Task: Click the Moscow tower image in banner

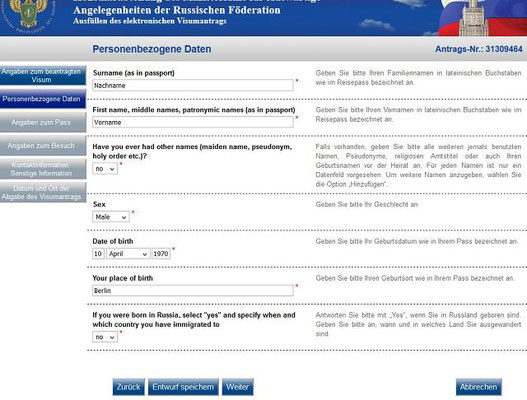Action: (x=474, y=17)
